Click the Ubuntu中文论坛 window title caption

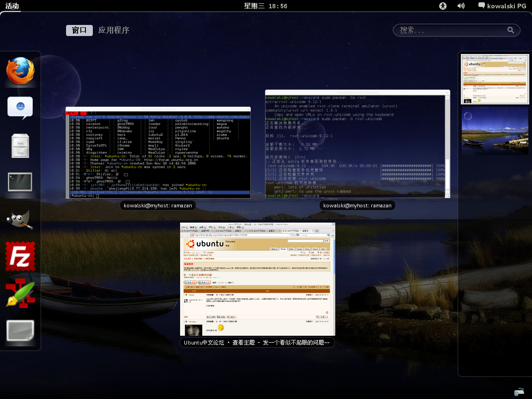257,343
